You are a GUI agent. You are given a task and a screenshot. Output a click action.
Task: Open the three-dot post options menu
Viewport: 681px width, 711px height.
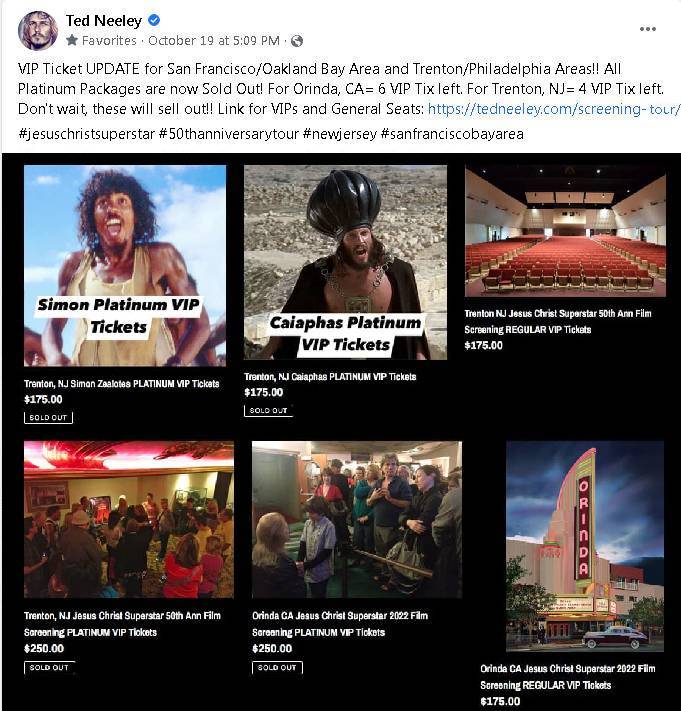click(647, 29)
